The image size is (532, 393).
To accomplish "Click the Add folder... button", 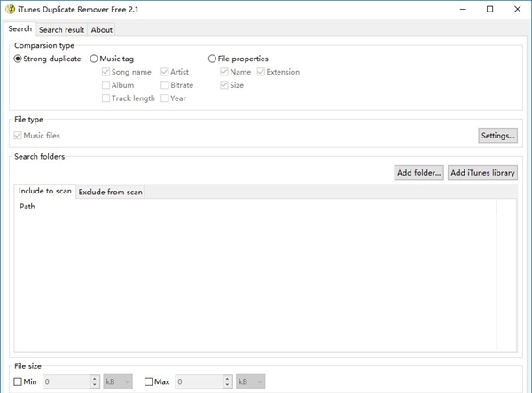I will coord(419,173).
